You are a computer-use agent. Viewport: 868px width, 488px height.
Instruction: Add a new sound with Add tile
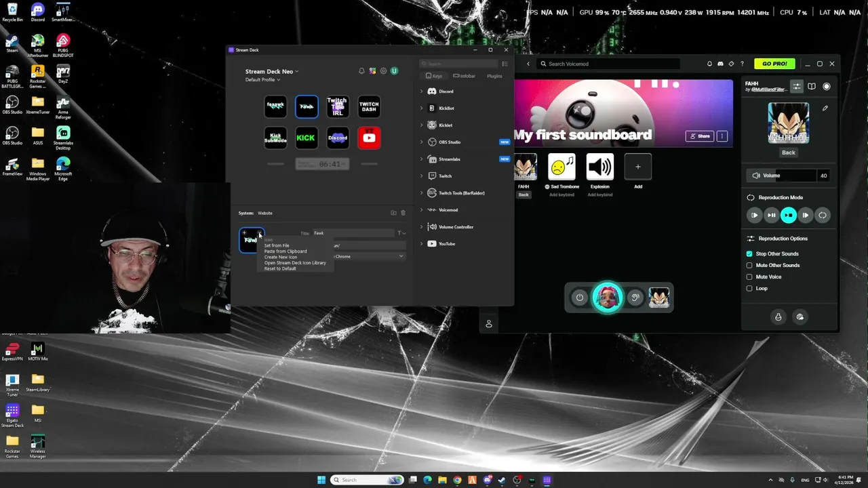point(637,167)
